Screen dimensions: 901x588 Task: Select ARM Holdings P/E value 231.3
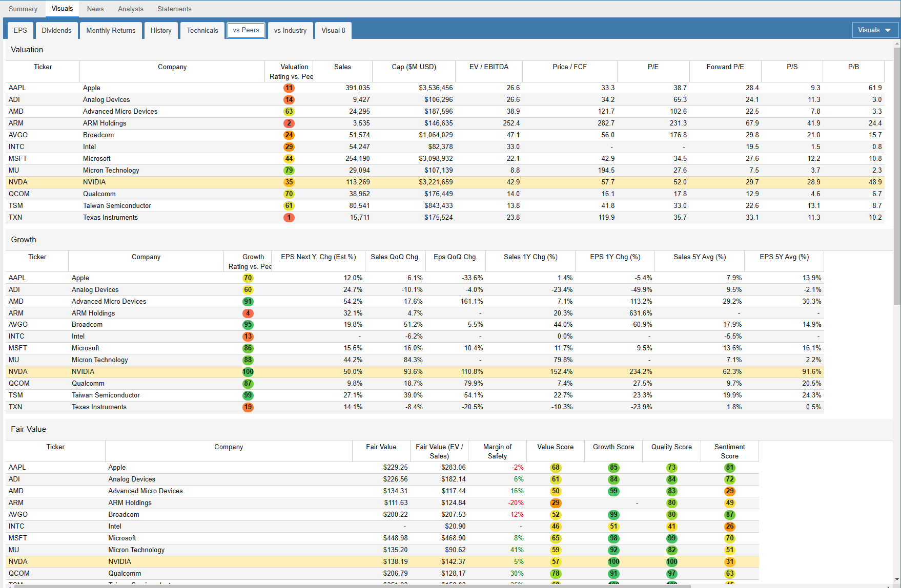[678, 123]
